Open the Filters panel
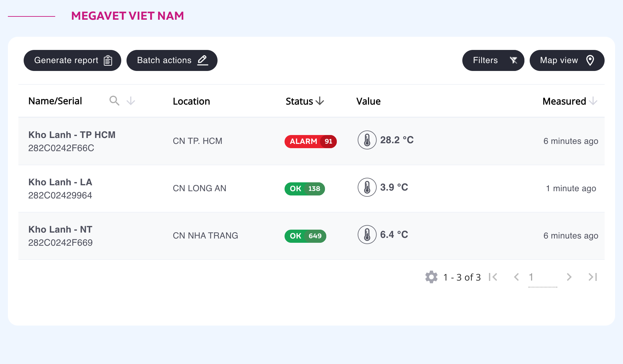623x364 pixels. coord(493,60)
